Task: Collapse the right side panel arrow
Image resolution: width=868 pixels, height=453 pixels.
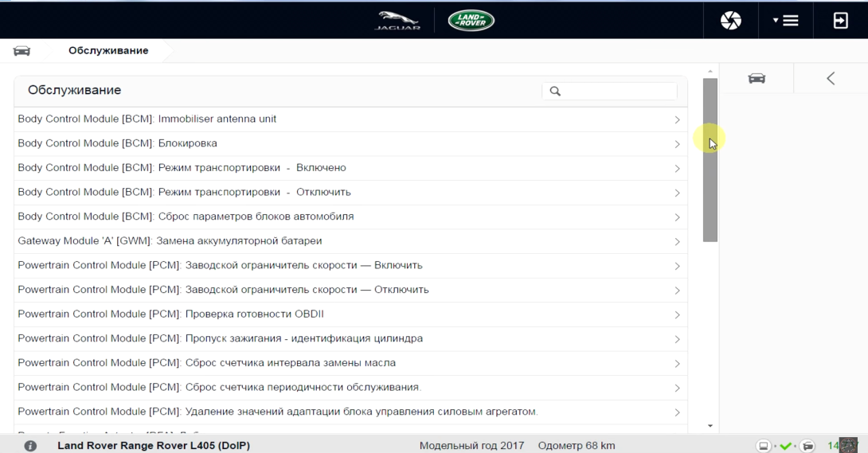Action: (x=831, y=78)
